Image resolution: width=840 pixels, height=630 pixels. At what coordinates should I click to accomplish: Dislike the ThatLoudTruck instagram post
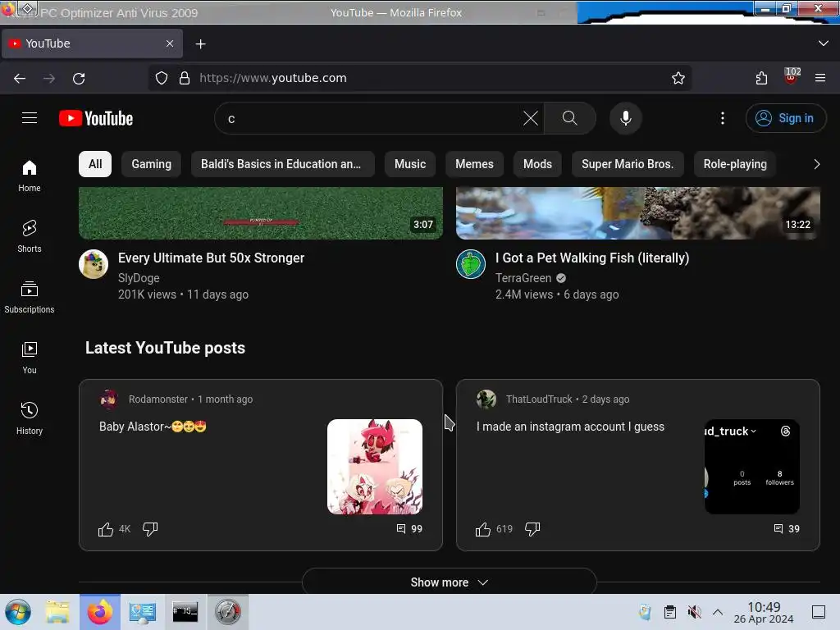click(x=532, y=529)
